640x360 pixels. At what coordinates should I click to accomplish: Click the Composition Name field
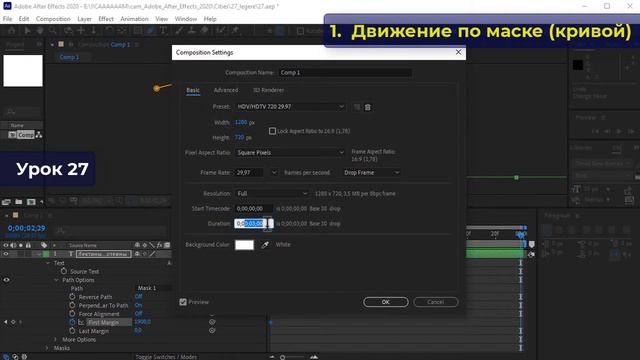345,73
